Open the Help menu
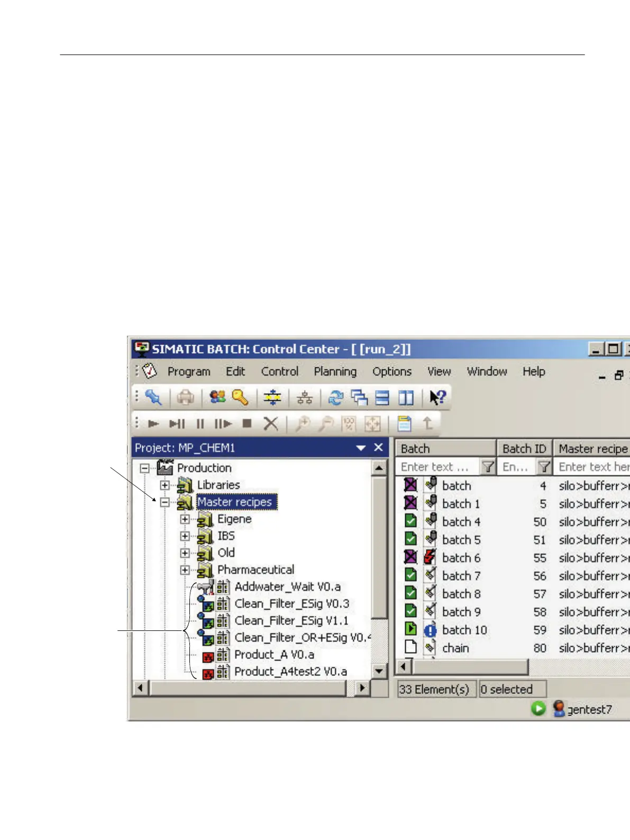Viewport: 630px width, 840px height. click(x=534, y=372)
